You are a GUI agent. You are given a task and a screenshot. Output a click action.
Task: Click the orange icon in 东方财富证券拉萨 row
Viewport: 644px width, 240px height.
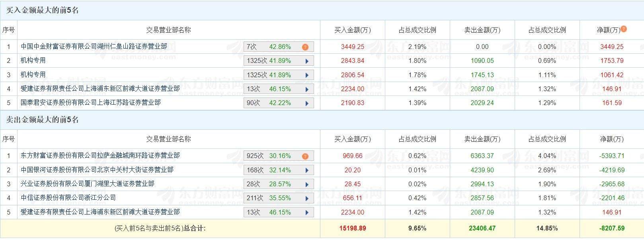305,156
